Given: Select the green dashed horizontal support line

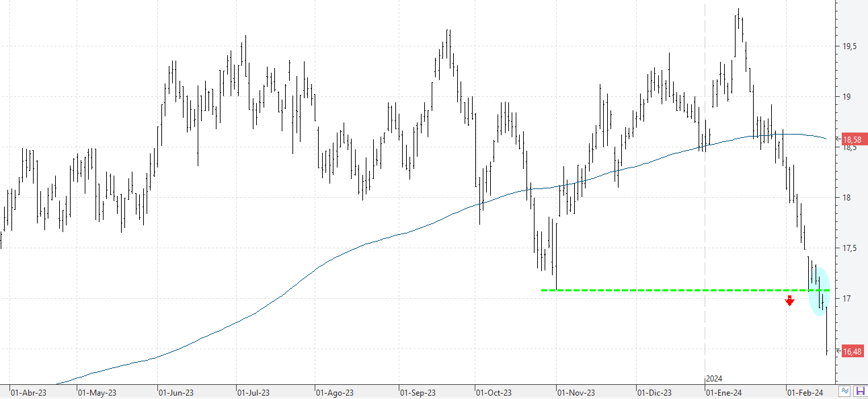Looking at the screenshot, I should click(x=686, y=290).
